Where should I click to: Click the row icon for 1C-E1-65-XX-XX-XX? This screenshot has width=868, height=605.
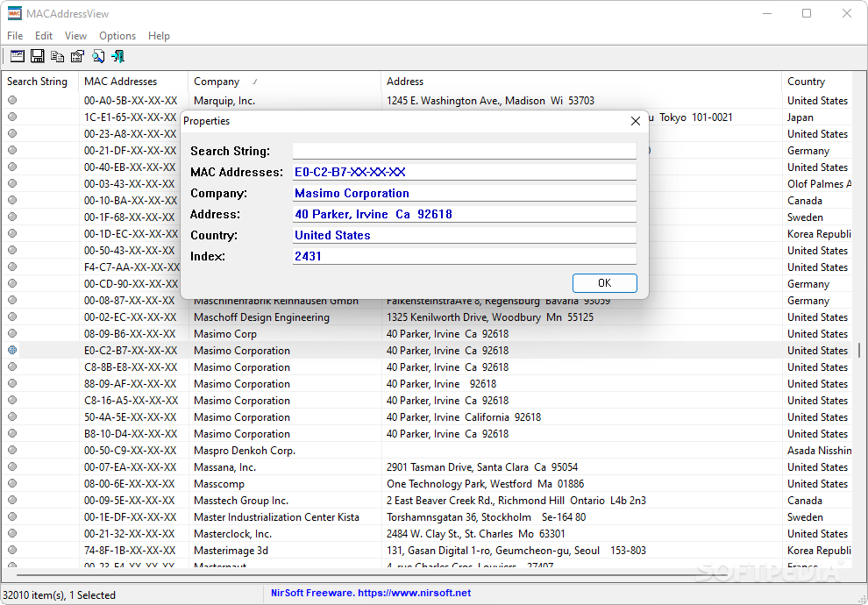click(12, 117)
